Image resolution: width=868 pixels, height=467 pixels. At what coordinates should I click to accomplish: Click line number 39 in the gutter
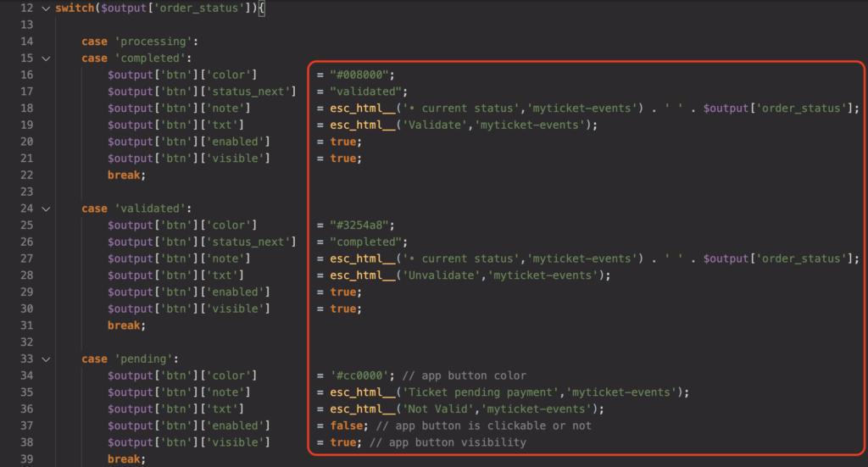tap(26, 459)
